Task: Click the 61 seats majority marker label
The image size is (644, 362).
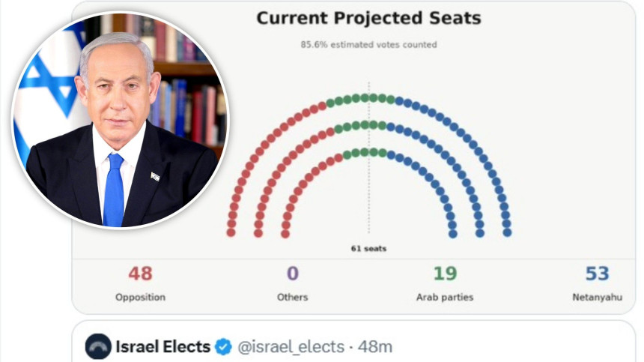Action: pos(369,249)
